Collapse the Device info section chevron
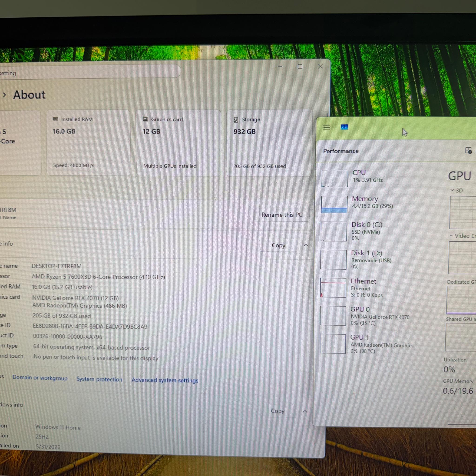The width and height of the screenshot is (476, 476). (x=306, y=245)
